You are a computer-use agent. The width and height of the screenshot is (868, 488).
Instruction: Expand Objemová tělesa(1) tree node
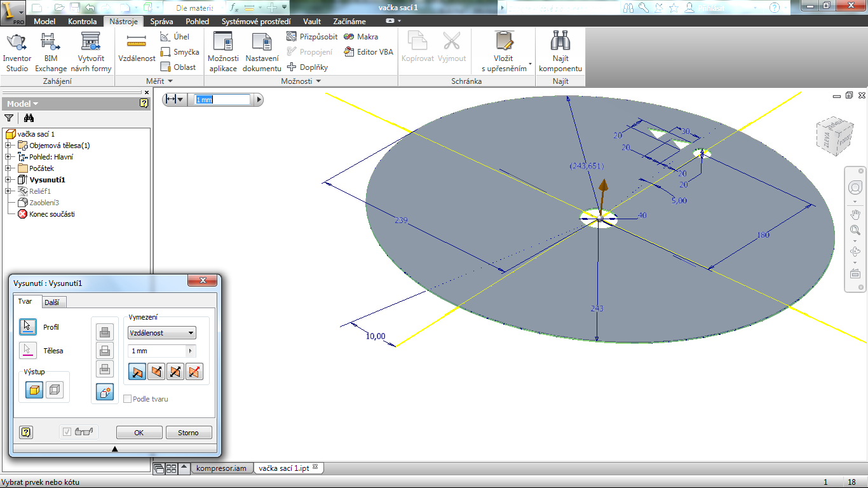coord(8,146)
